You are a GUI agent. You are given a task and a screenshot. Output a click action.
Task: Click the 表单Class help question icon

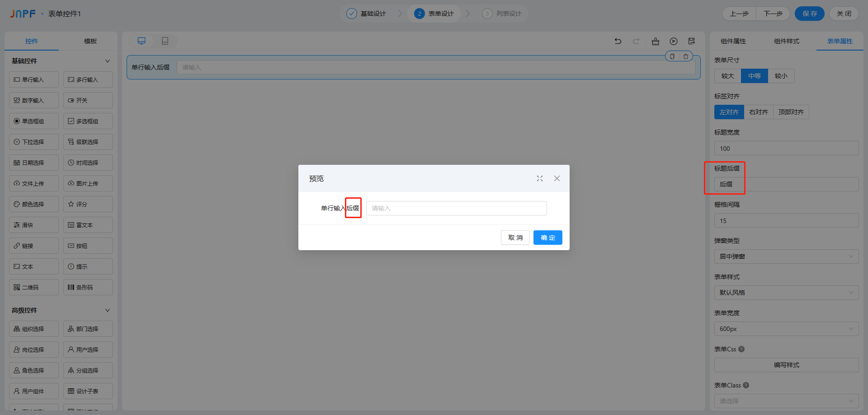pos(746,385)
